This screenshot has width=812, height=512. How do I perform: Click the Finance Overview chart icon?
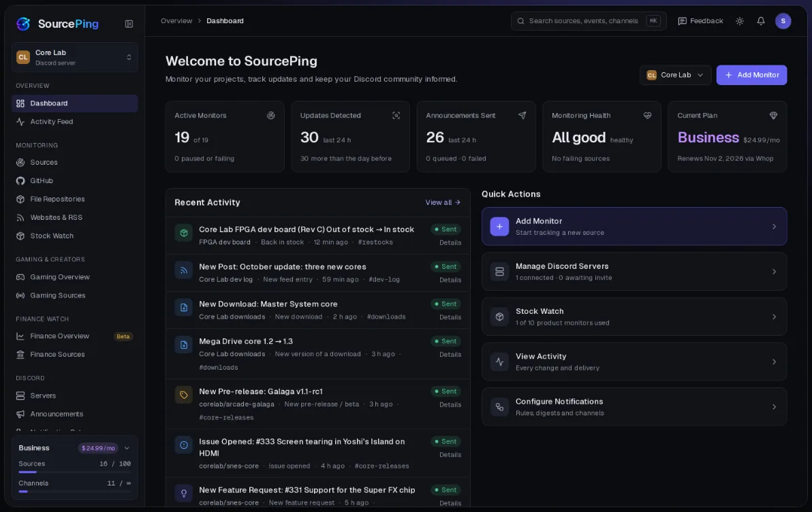[20, 336]
